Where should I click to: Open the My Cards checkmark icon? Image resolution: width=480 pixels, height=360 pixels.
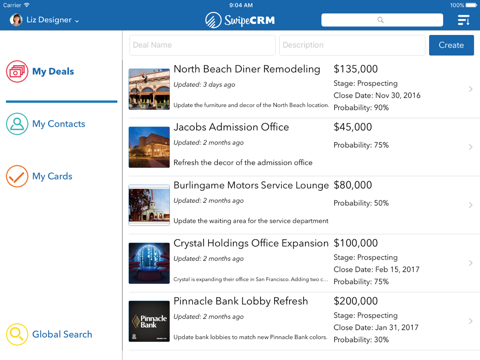17,176
